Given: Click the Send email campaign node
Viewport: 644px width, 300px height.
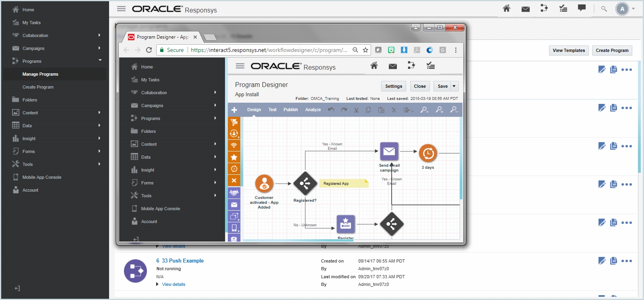Looking at the screenshot, I should pyautogui.click(x=389, y=152).
